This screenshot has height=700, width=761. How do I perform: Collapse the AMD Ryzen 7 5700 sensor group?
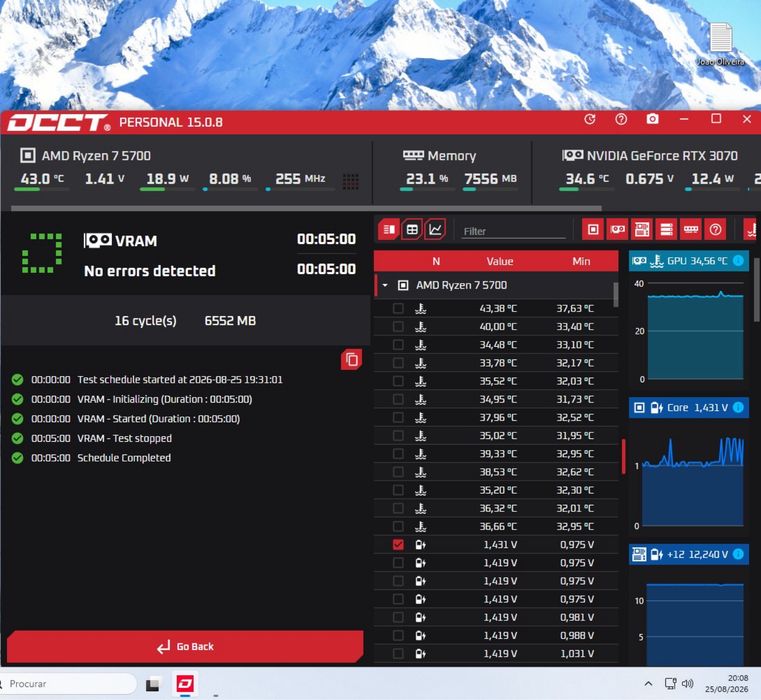(x=385, y=285)
